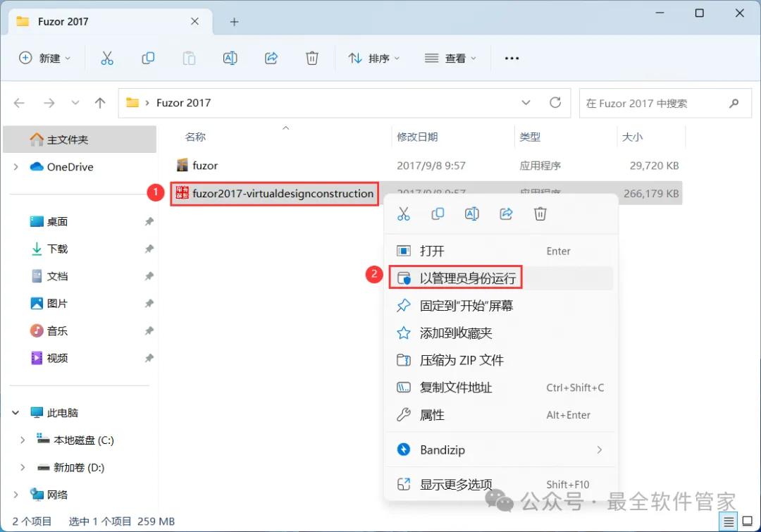Close the Fuzor 2017 tab
Viewport: 761px width, 532px height.
pos(194,21)
